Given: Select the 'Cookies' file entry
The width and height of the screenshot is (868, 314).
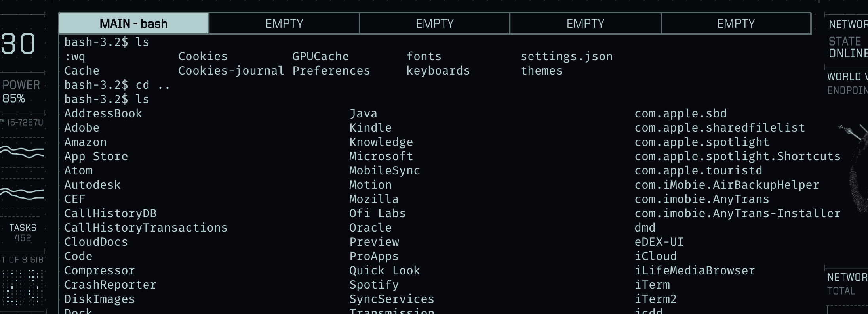Looking at the screenshot, I should pos(203,56).
